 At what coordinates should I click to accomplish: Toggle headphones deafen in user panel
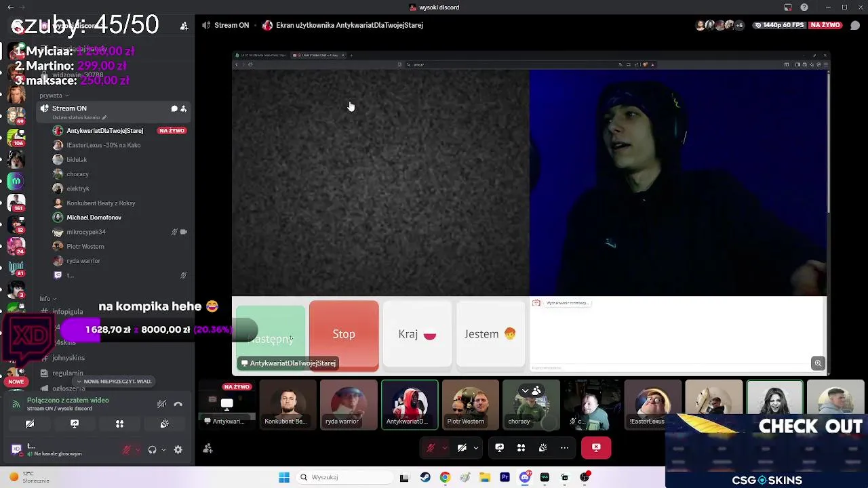[152, 449]
